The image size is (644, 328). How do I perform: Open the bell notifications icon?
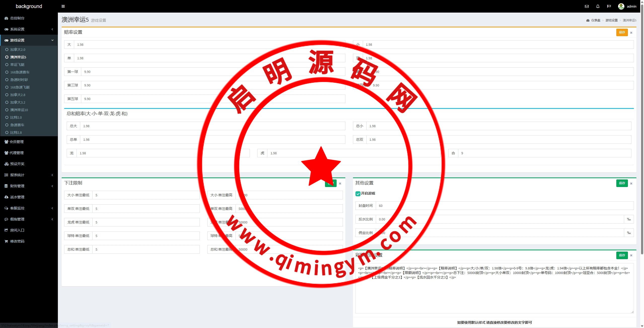[598, 6]
